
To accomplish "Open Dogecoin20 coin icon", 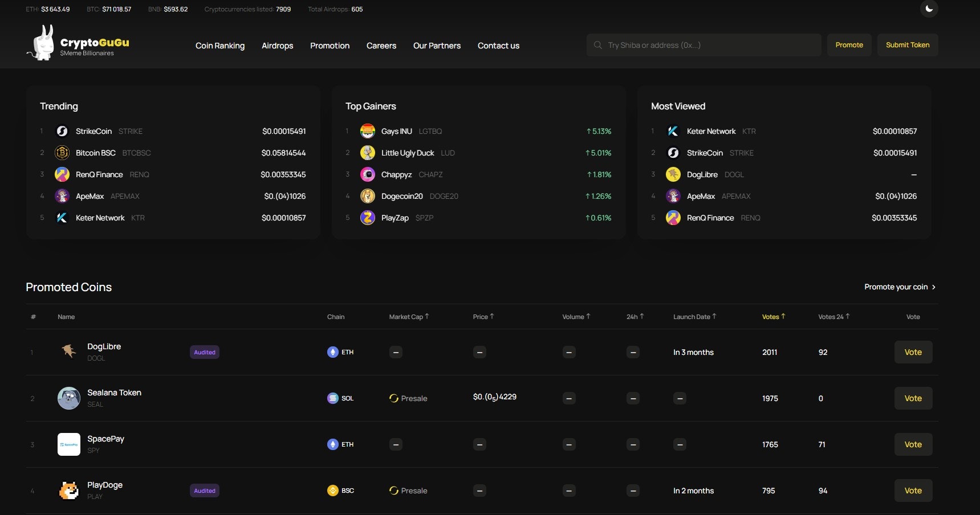I will 368,196.
